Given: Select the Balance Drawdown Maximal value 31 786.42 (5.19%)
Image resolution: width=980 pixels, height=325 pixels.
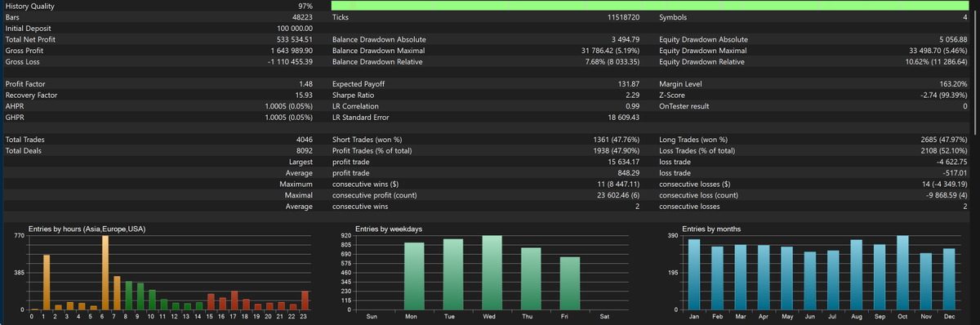Looking at the screenshot, I should pyautogui.click(x=610, y=51).
